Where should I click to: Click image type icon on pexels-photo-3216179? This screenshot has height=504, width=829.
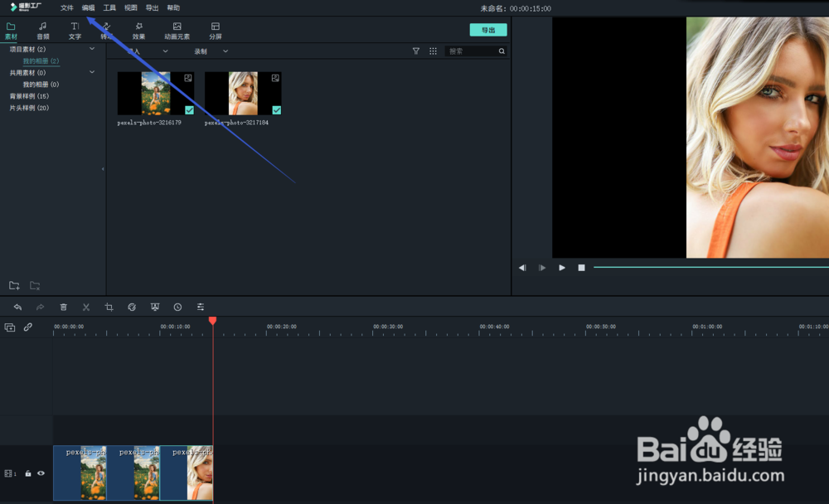[x=187, y=78]
